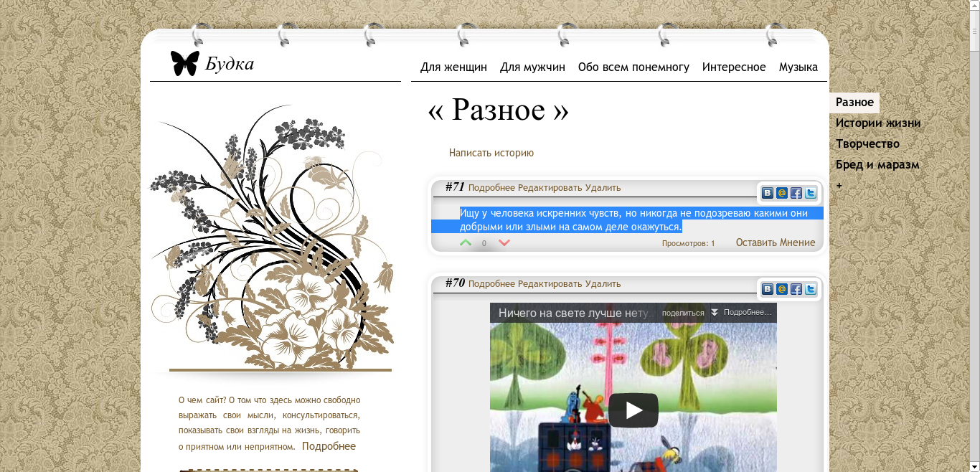
Task: Open 'Подробнее' link in site description
Action: click(329, 446)
